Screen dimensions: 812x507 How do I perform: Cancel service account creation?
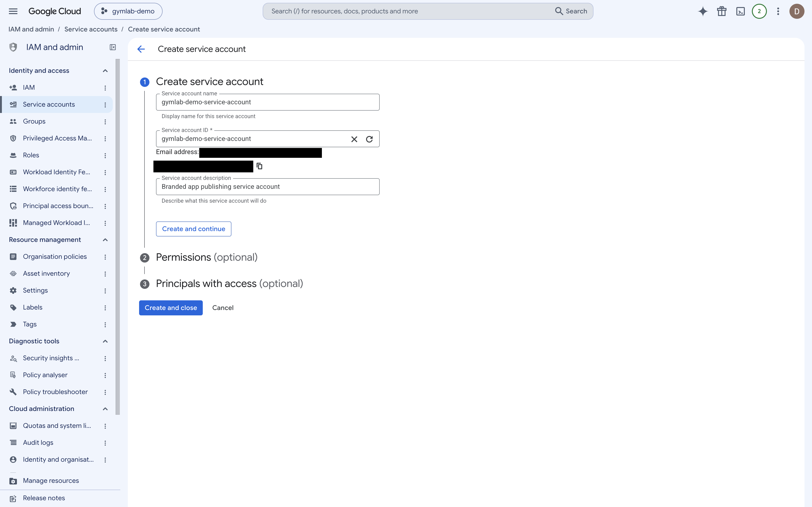click(x=223, y=308)
